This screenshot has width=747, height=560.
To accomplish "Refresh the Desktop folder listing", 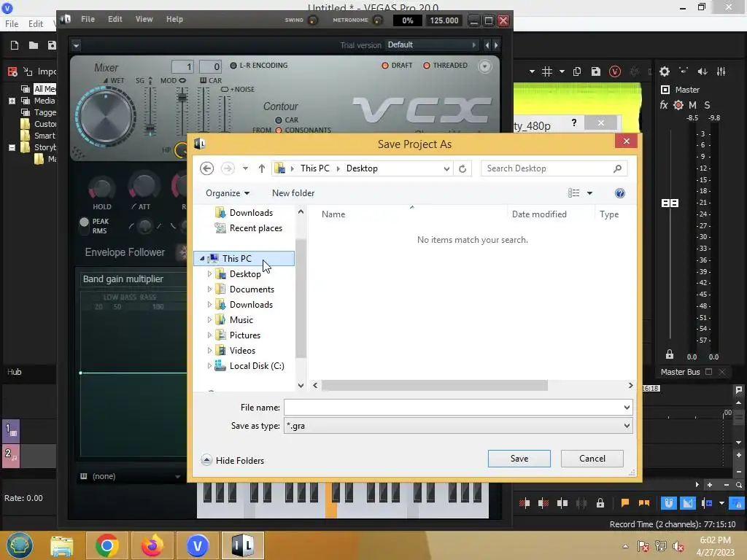I will [462, 168].
